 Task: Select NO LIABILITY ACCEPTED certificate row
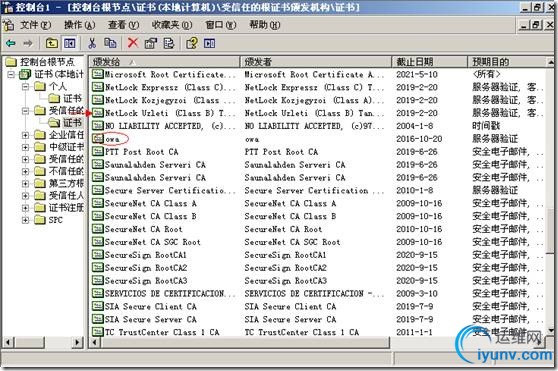pos(317,126)
